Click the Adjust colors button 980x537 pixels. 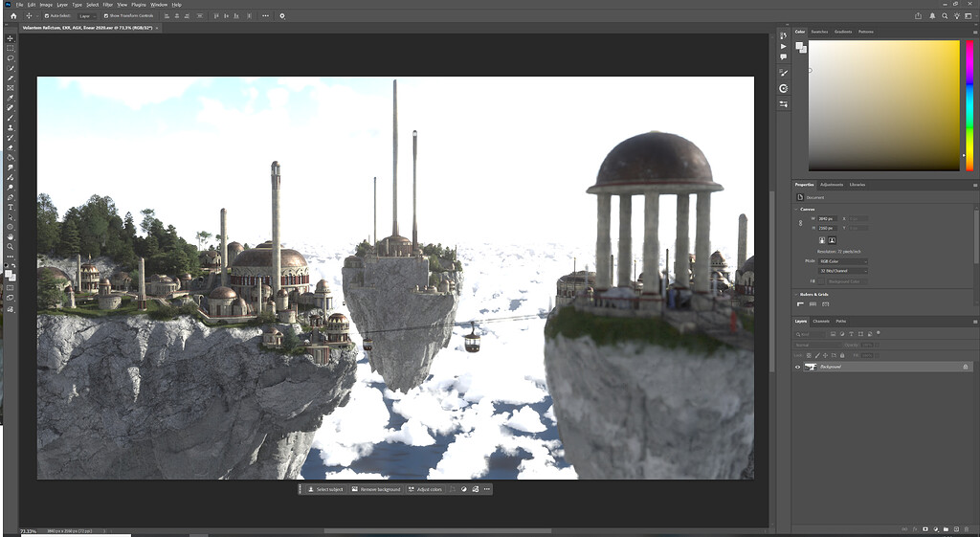click(x=425, y=489)
